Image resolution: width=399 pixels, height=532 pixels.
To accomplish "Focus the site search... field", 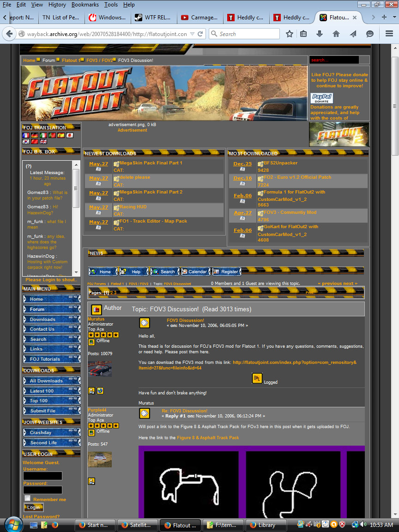I will [x=334, y=60].
